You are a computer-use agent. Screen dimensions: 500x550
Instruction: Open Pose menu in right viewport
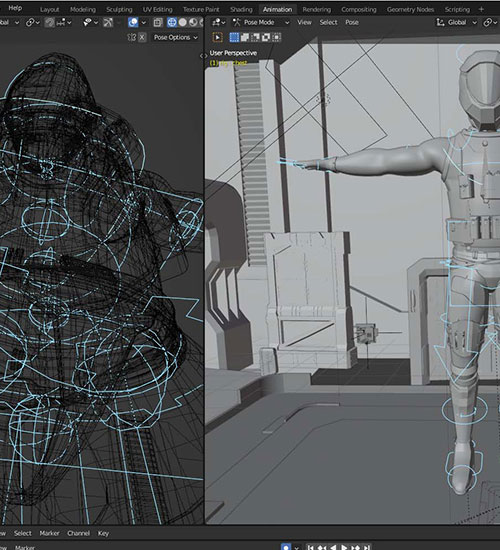tap(352, 22)
